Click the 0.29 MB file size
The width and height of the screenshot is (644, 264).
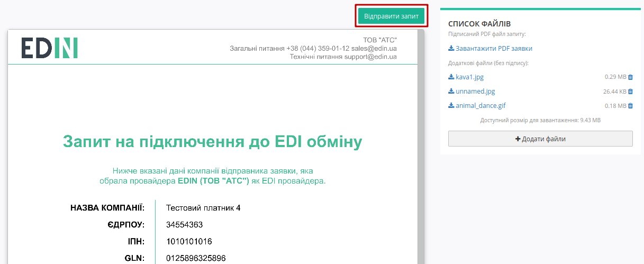(x=615, y=77)
